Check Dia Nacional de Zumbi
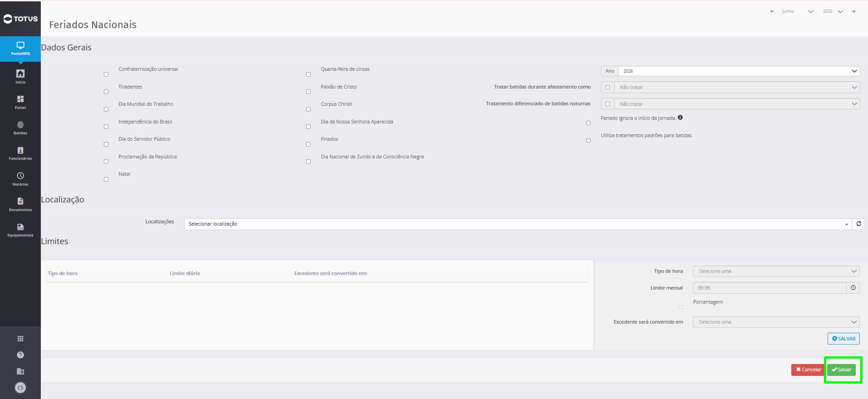 click(x=308, y=162)
